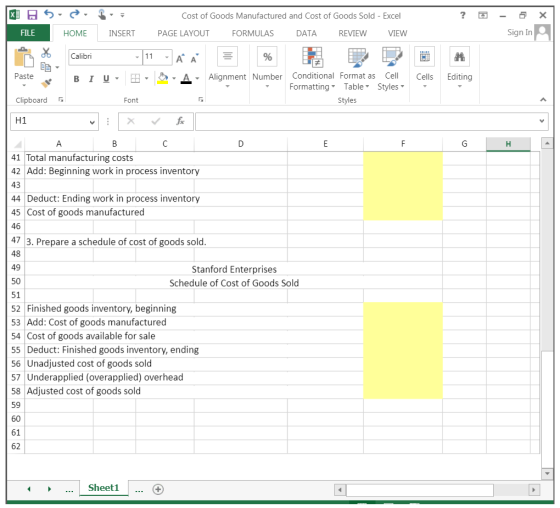Apply cell borders icon

(x=135, y=79)
